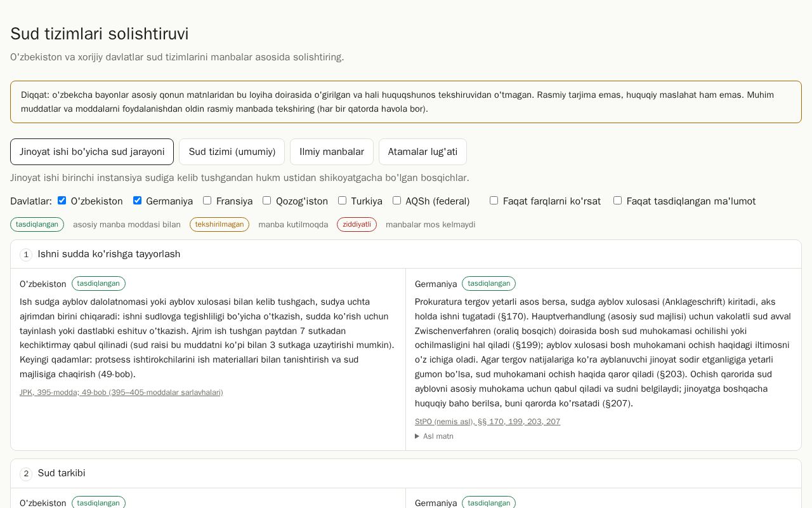Viewport: 812px width, 508px height.
Task: Open the Sud tizimi (umumiy) tab
Action: [232, 152]
